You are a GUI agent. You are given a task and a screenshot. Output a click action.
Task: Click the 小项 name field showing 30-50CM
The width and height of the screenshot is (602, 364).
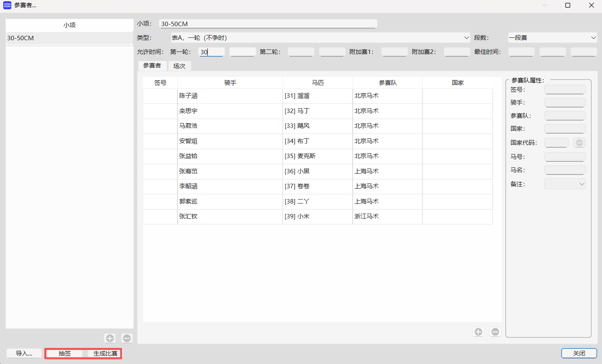pos(268,23)
